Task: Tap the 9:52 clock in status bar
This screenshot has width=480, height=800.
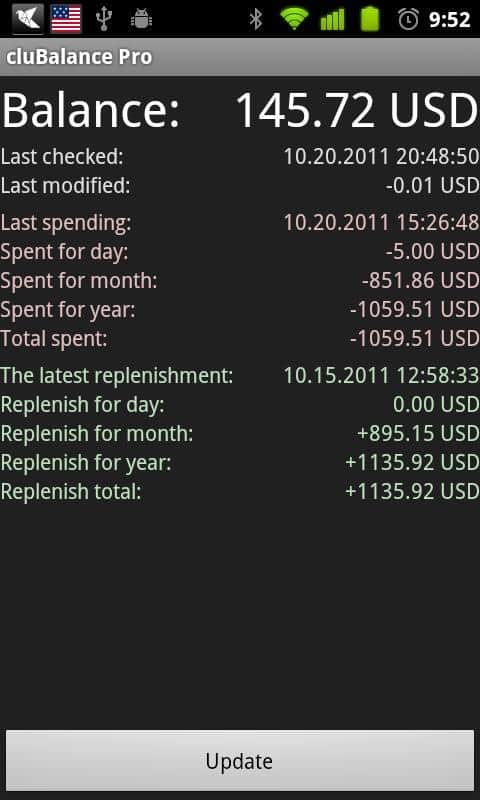Action: (449, 20)
